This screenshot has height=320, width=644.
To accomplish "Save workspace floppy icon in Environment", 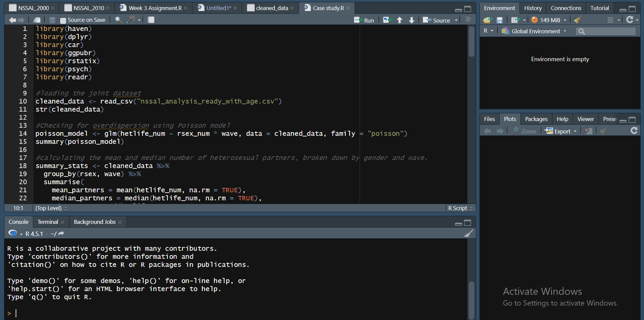I will point(500,20).
